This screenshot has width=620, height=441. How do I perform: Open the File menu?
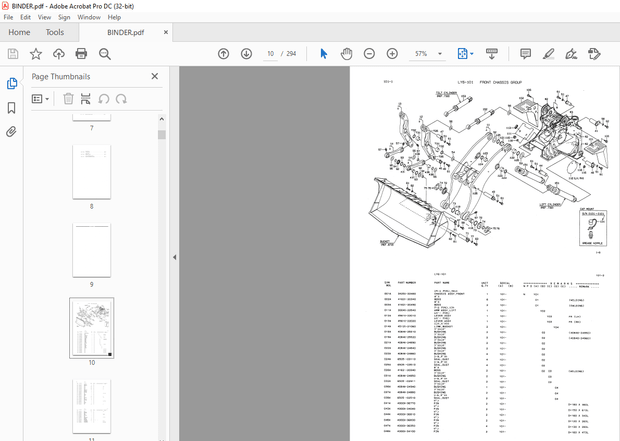[x=8, y=17]
